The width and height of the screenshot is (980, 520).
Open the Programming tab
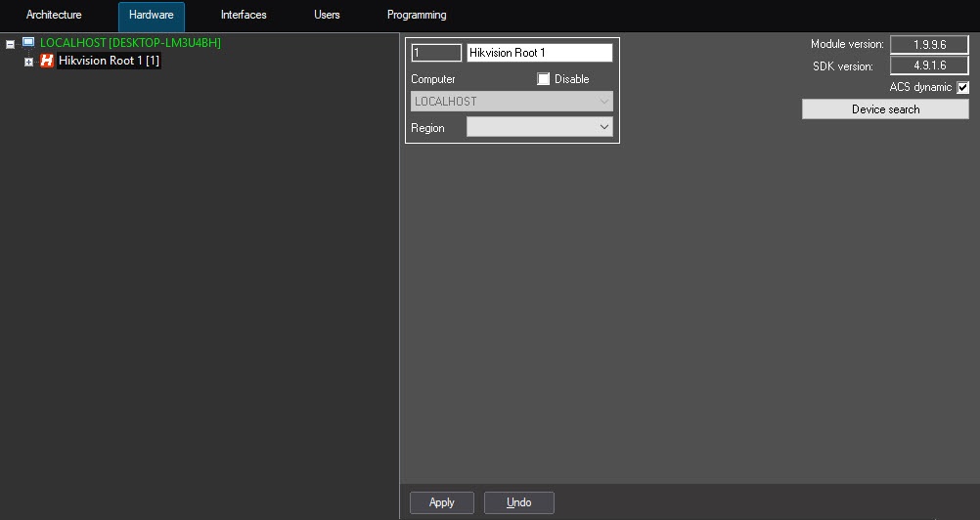tap(417, 15)
